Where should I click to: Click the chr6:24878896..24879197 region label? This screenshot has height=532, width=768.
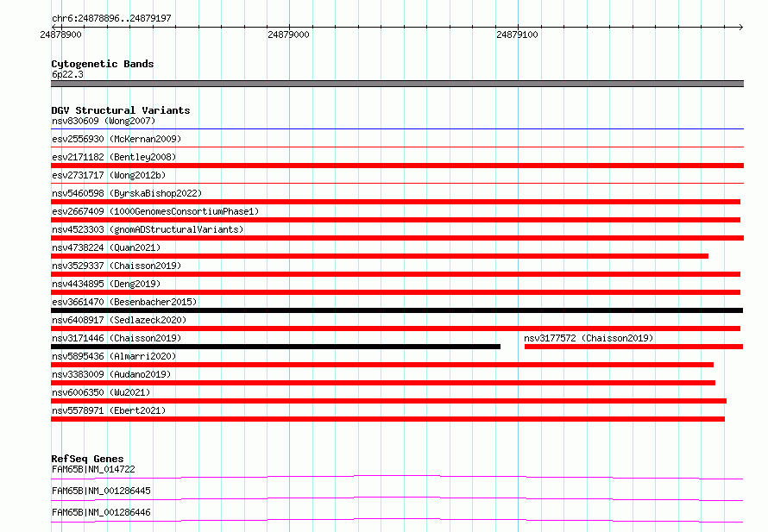[111, 18]
